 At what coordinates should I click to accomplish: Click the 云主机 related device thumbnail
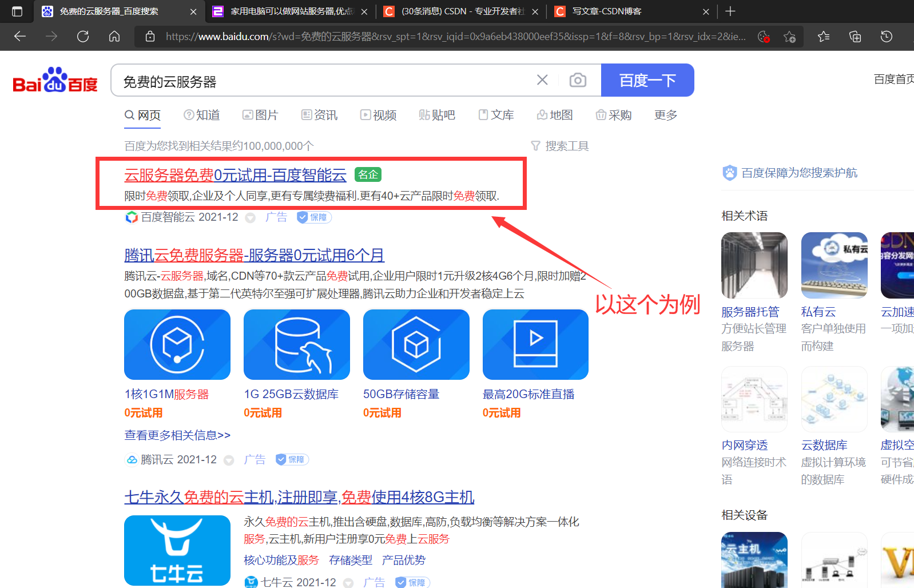(754, 560)
